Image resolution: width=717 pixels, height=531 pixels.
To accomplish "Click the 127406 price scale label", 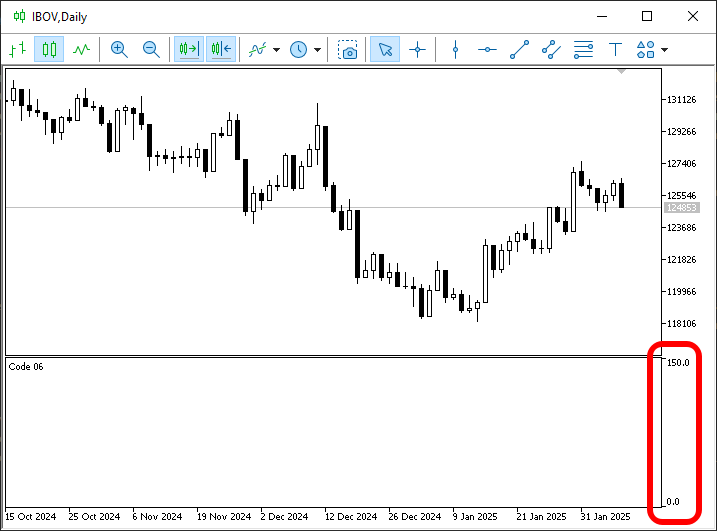I will click(x=681, y=164).
